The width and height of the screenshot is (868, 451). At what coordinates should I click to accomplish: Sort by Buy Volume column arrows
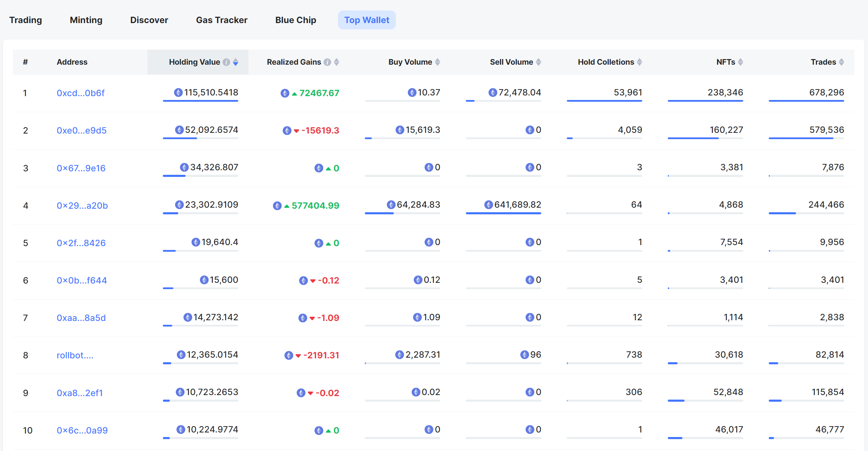437,62
